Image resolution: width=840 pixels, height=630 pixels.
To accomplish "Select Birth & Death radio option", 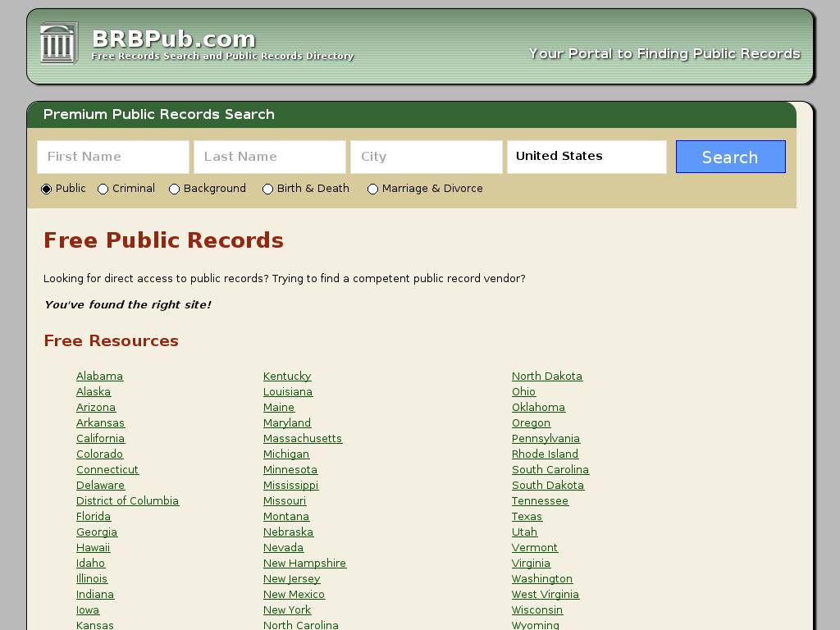I will click(x=268, y=189).
